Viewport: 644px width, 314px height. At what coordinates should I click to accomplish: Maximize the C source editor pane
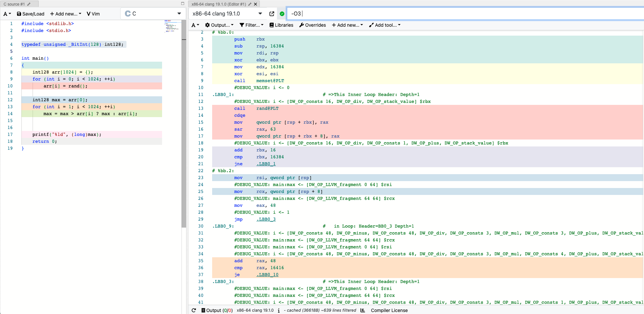pos(182,4)
